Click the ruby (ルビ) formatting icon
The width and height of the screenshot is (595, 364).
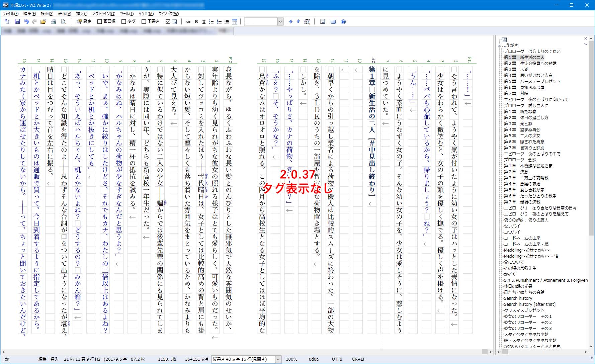tap(188, 21)
